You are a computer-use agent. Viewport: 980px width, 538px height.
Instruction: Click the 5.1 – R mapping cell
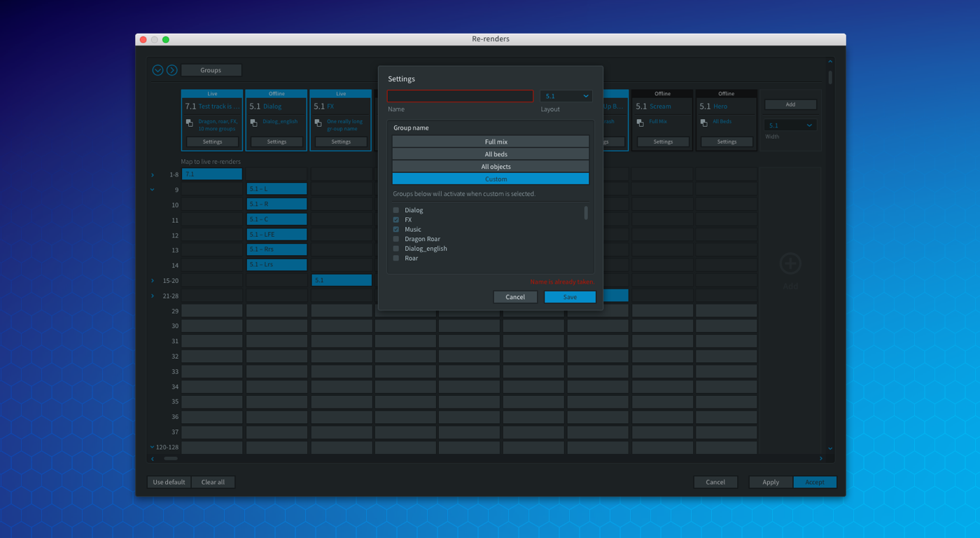coord(276,205)
